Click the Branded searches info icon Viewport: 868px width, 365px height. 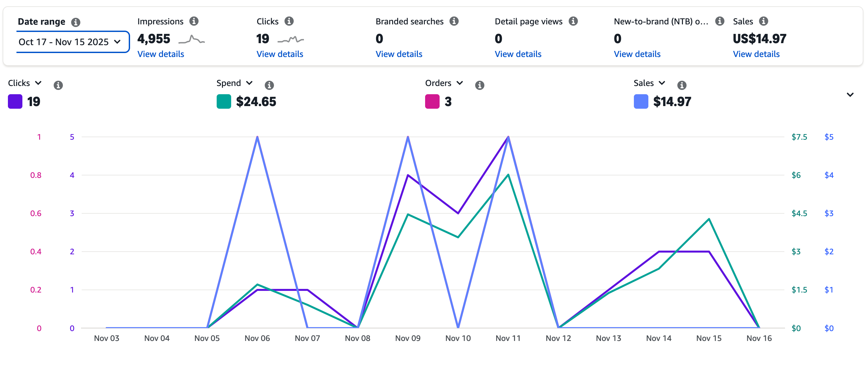point(454,21)
